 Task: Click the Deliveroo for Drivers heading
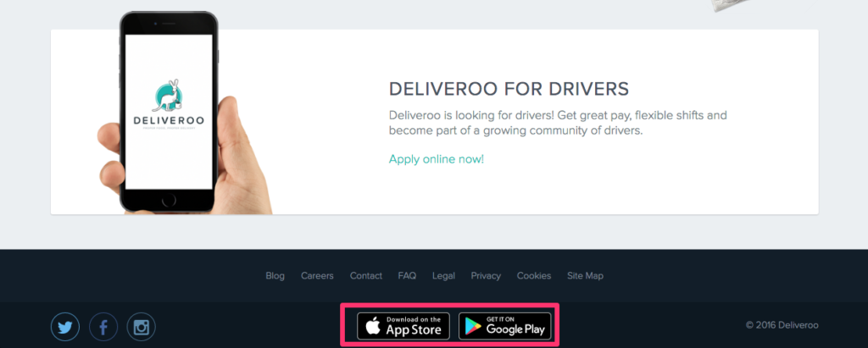click(x=509, y=89)
